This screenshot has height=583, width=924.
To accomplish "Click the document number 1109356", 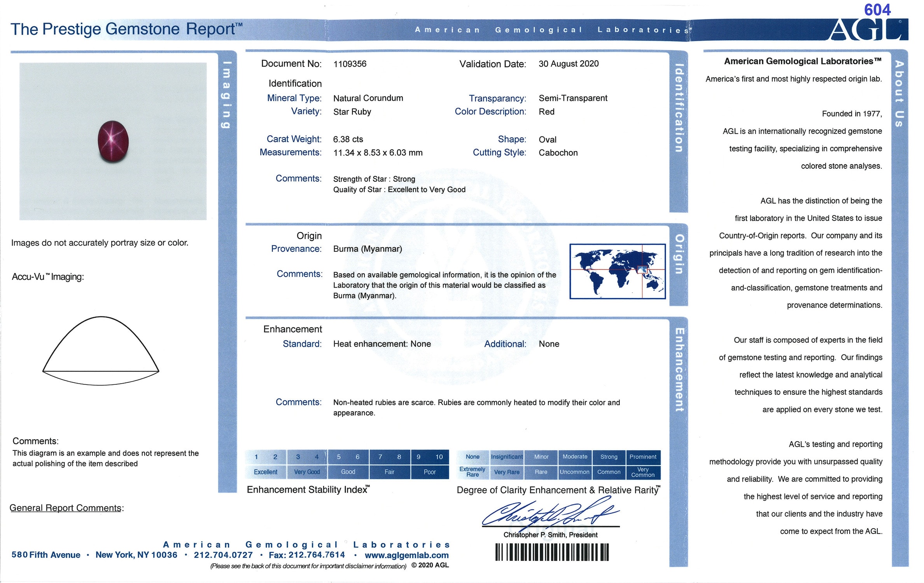I will [350, 64].
